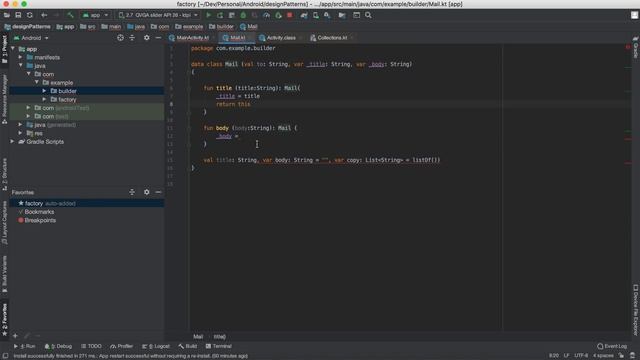Hide the Project panel using minus icon

point(158,38)
